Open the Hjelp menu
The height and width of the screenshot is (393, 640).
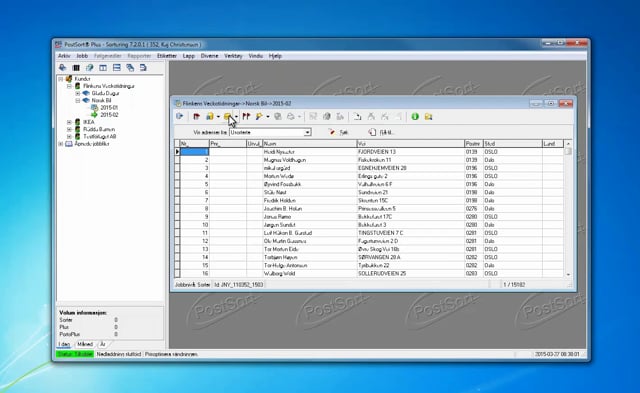[275, 56]
